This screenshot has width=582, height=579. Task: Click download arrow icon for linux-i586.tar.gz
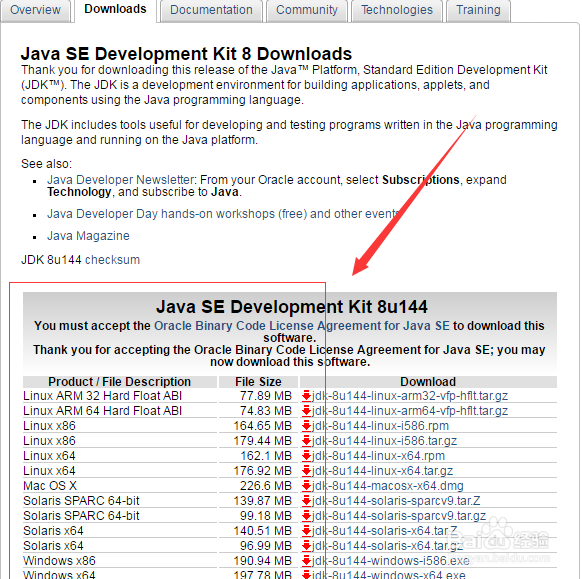pyautogui.click(x=306, y=441)
